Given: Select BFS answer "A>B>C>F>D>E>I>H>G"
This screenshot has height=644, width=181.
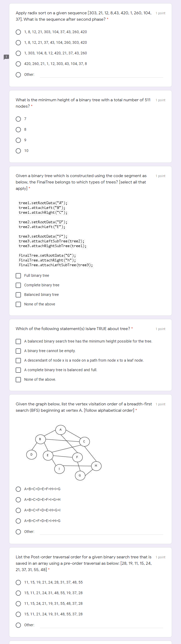Looking at the screenshot, I should click(18, 521).
